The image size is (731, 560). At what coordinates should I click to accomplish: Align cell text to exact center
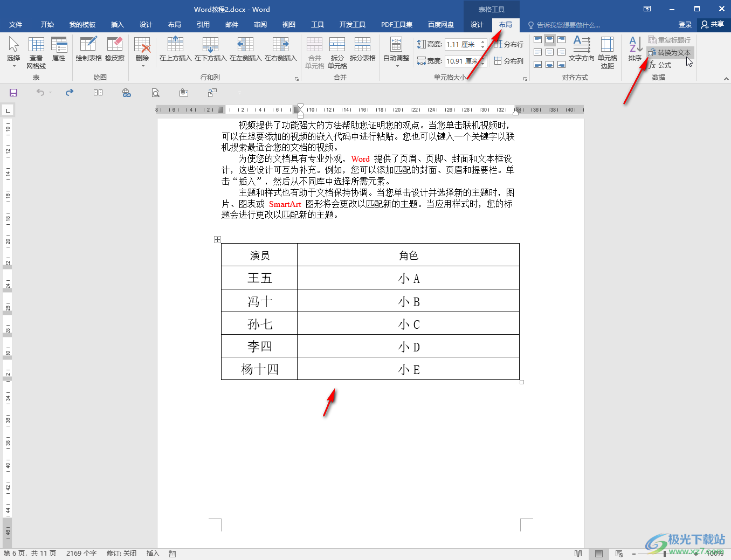tap(549, 52)
